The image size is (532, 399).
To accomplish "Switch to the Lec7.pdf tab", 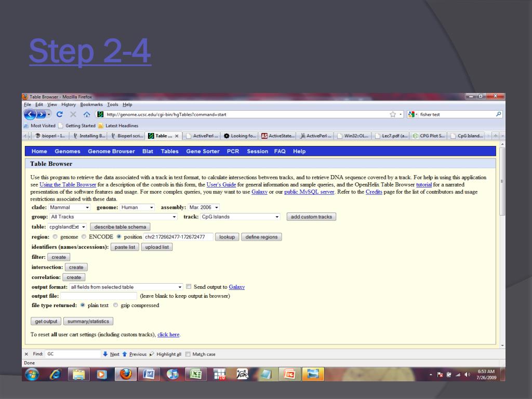I will pyautogui.click(x=390, y=136).
